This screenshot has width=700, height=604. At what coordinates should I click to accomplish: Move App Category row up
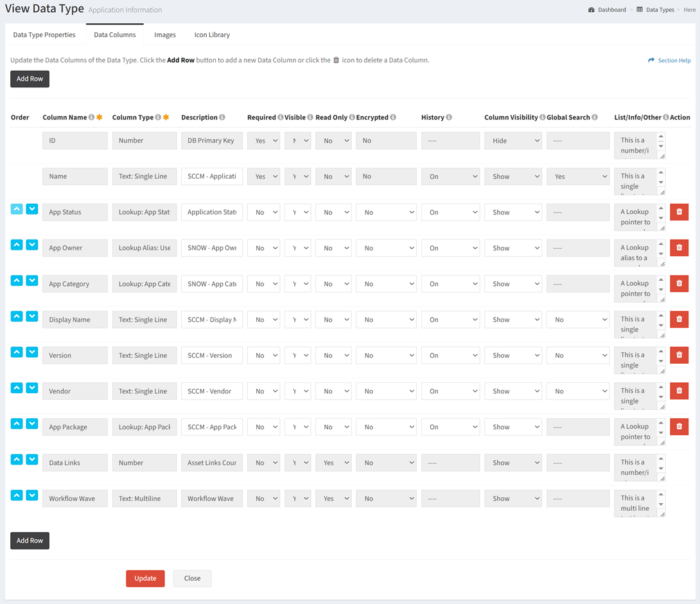(17, 281)
